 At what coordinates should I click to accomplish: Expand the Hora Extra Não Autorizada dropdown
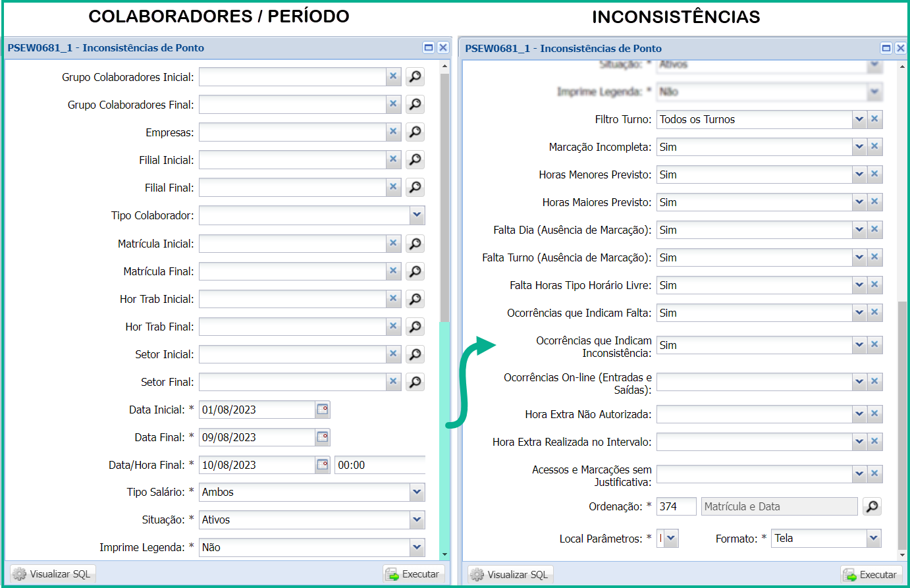(859, 414)
